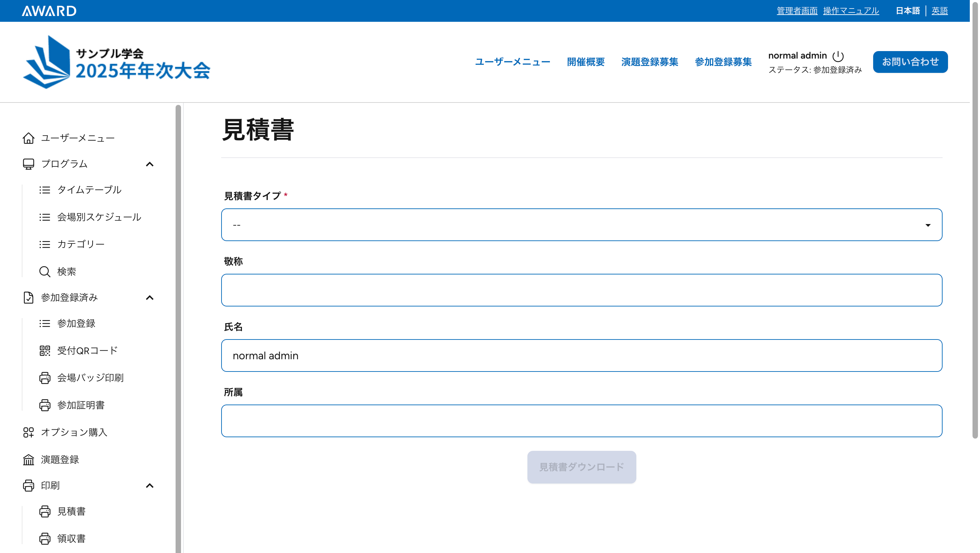This screenshot has height=553, width=980.
Task: Select 参加証明書 in sidebar
Action: pos(81,405)
